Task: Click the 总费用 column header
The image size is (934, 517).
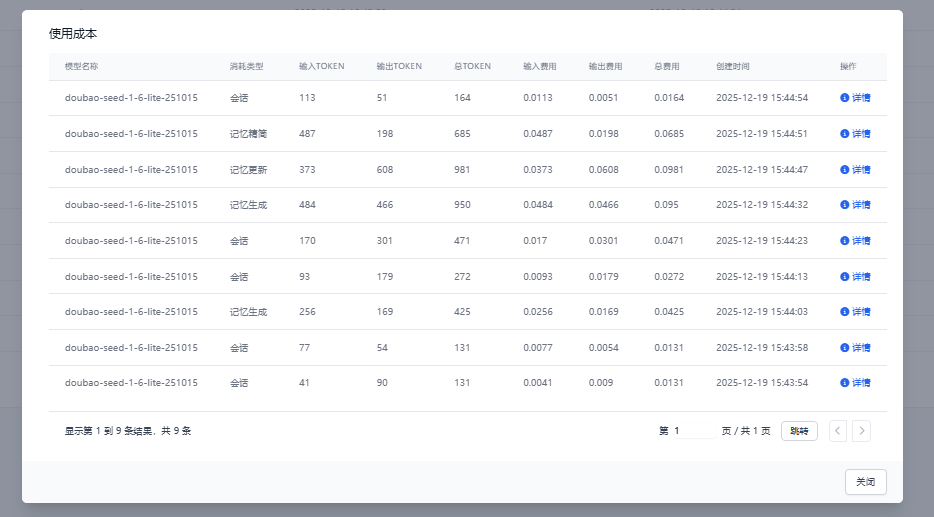Action: click(667, 66)
